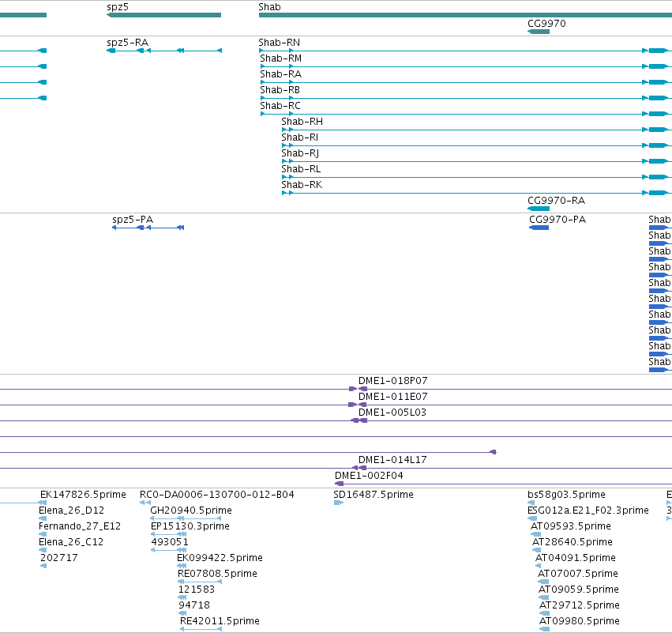Image resolution: width=672 pixels, height=633 pixels.
Task: Click the spz5 gene label
Action: point(118,7)
